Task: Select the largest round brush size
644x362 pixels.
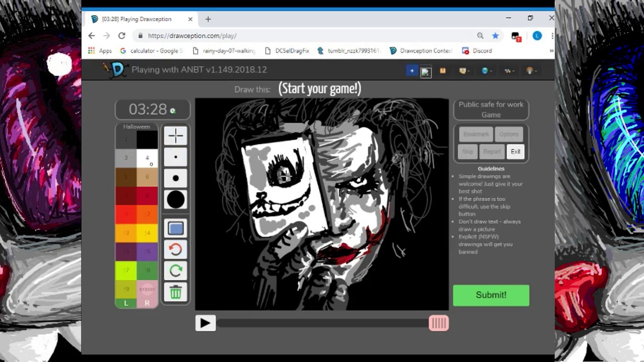Action: [x=176, y=200]
